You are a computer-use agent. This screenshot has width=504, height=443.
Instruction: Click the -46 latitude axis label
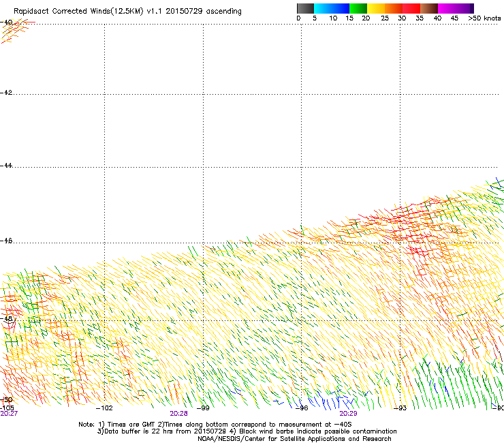pos(6,241)
